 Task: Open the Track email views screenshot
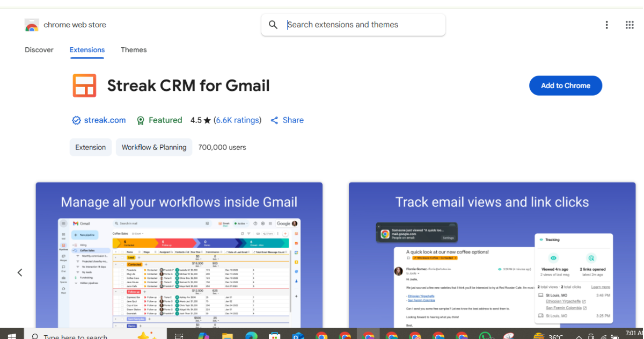[x=492, y=255]
